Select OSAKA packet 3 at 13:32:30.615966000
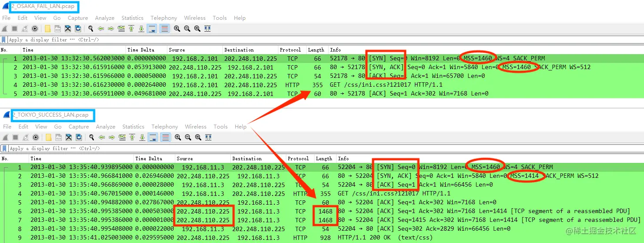Viewport: 644px width, 243px height. (322, 76)
